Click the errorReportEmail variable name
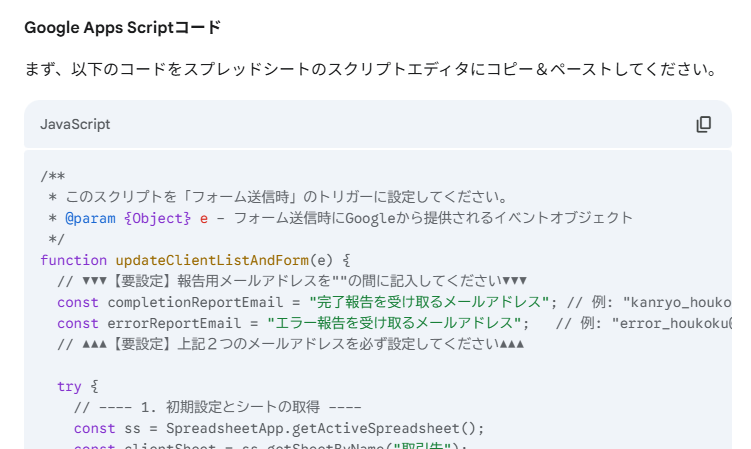Screen dimensions: 751x449 [x=174, y=323]
